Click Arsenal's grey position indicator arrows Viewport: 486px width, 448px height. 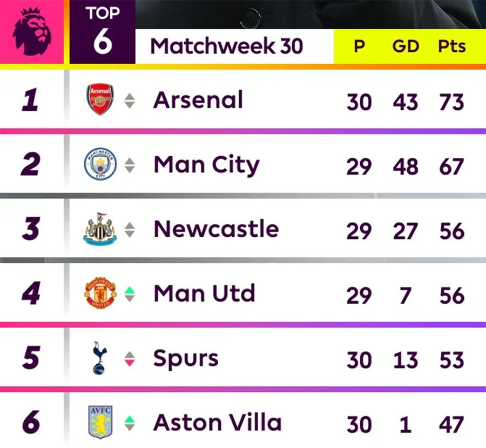click(x=130, y=101)
